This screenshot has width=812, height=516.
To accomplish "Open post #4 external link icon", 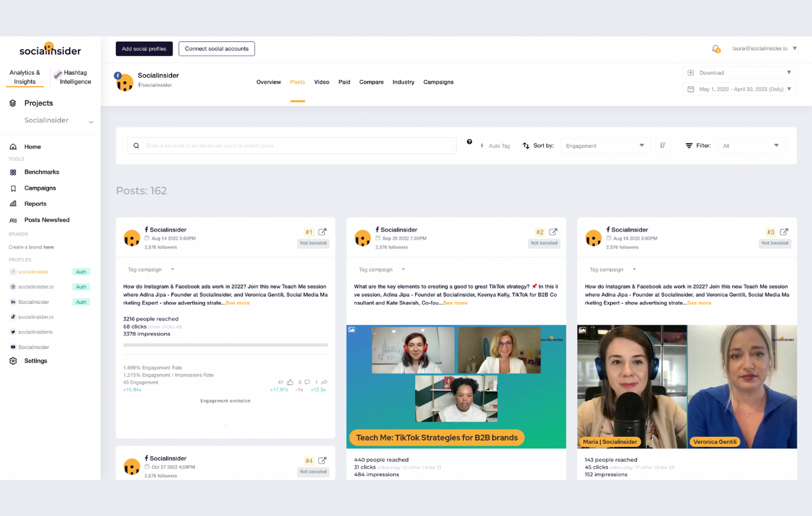I will [x=322, y=461].
